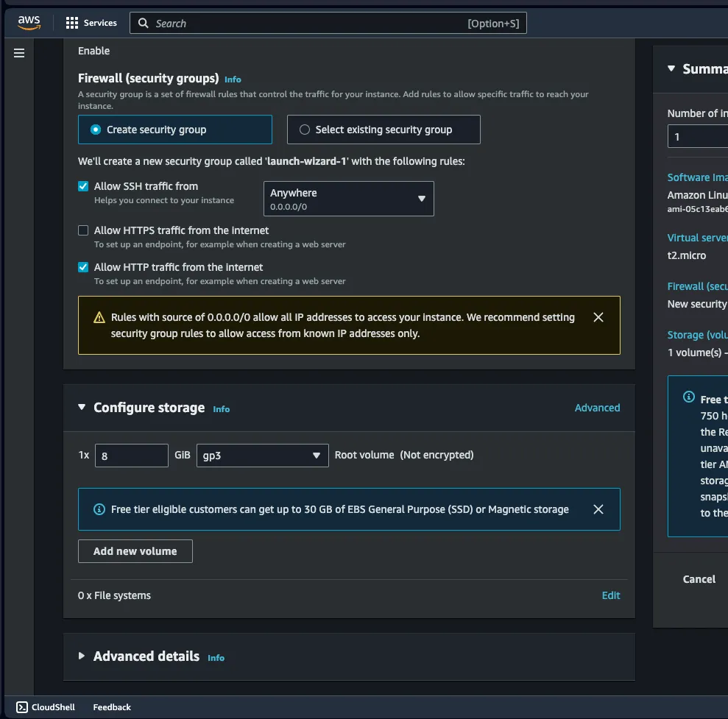
Task: Open the Services grid menu
Action: coord(71,23)
